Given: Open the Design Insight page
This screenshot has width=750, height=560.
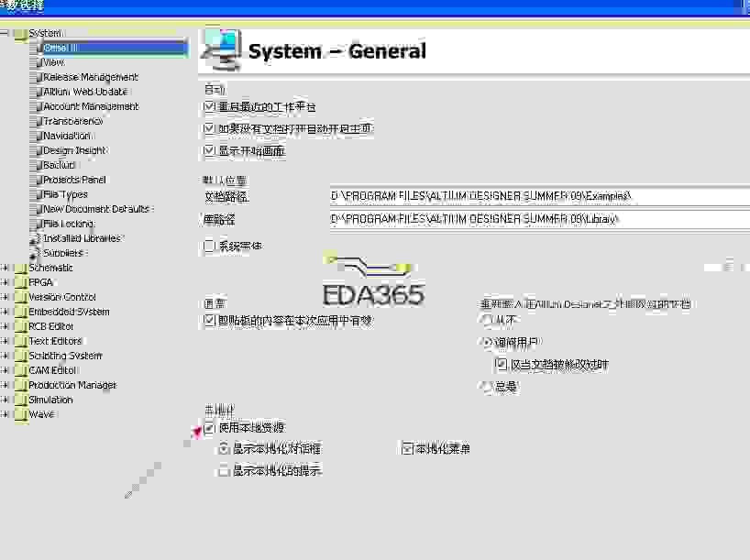Looking at the screenshot, I should [x=74, y=150].
